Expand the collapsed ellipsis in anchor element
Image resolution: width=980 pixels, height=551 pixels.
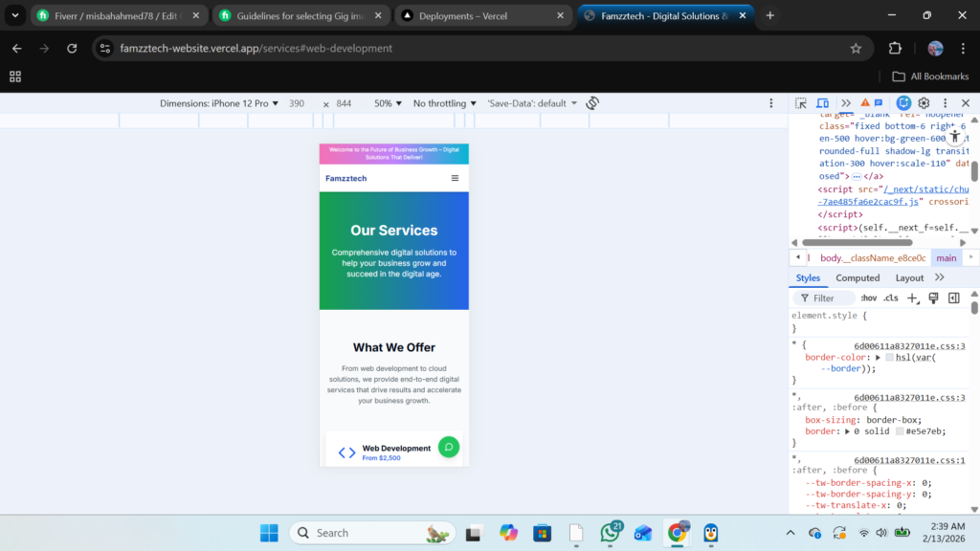coord(857,177)
